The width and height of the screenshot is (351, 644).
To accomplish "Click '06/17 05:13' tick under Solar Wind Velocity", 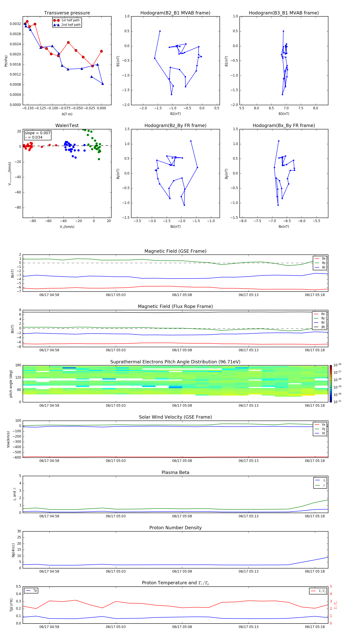I will tap(248, 461).
